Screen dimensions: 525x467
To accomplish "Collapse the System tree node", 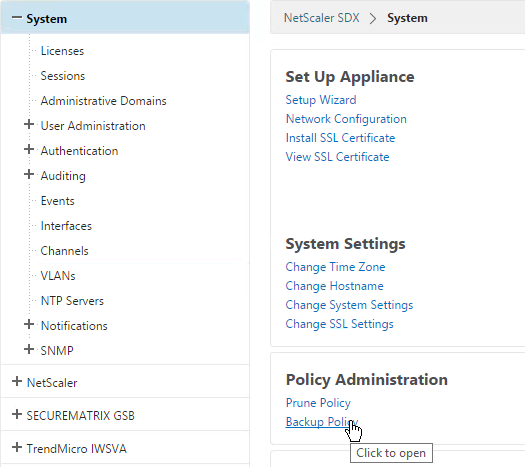I will tap(17, 18).
